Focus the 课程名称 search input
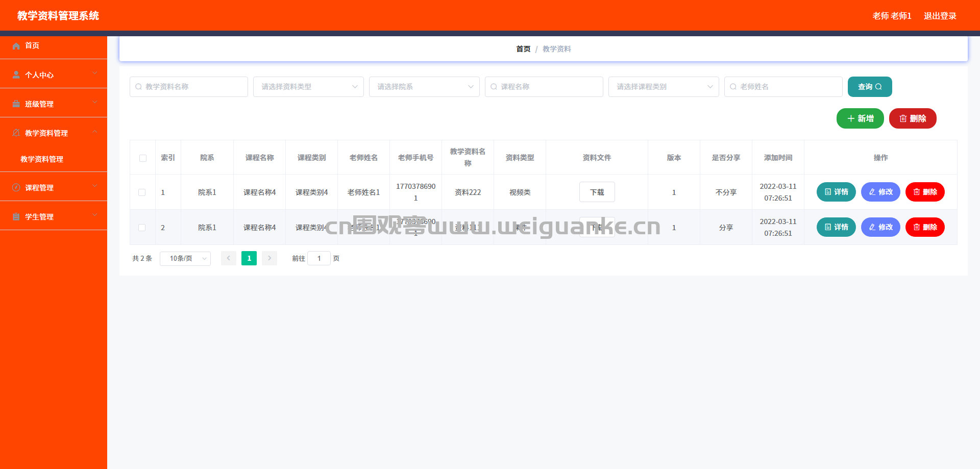980x469 pixels. [x=544, y=87]
